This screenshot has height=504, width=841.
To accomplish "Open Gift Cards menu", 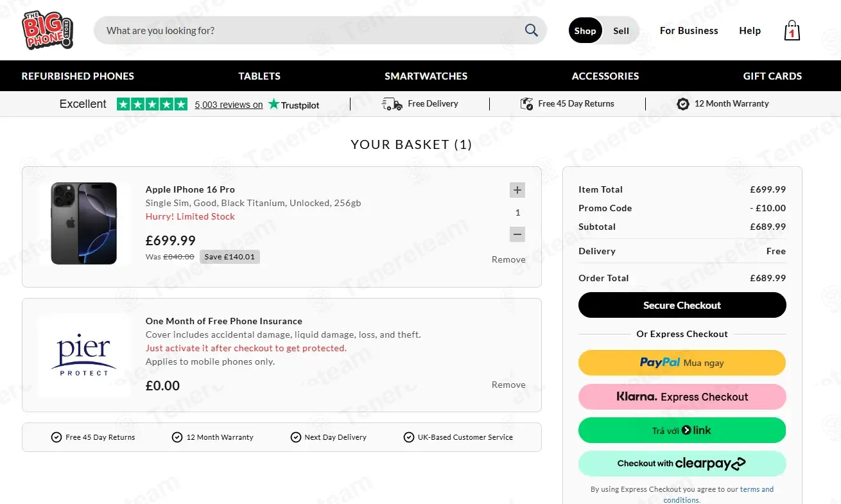I will coord(772,76).
